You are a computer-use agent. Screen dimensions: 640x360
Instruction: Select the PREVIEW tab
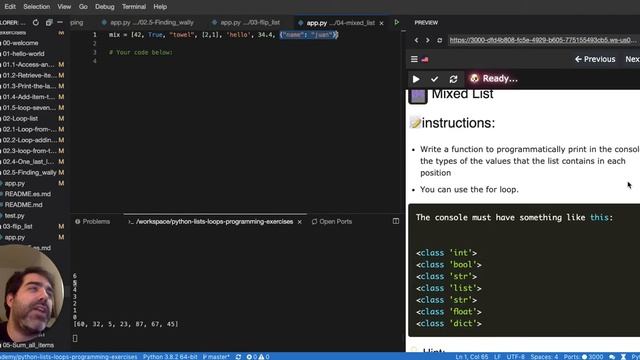point(426,23)
